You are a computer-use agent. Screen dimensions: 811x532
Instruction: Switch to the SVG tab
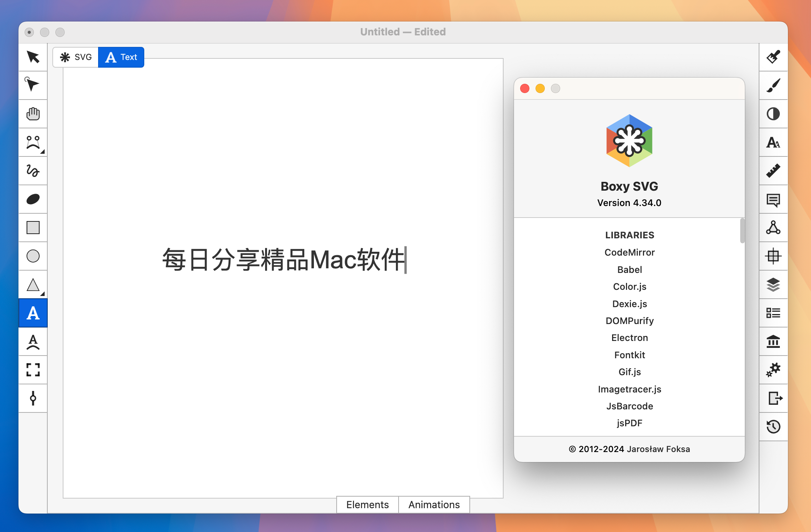pos(76,57)
